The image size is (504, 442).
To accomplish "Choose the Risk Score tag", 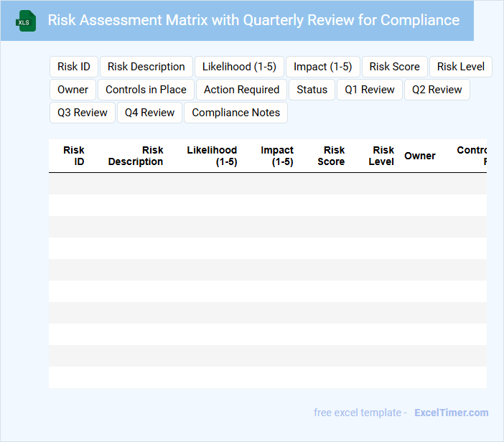I will pos(395,67).
